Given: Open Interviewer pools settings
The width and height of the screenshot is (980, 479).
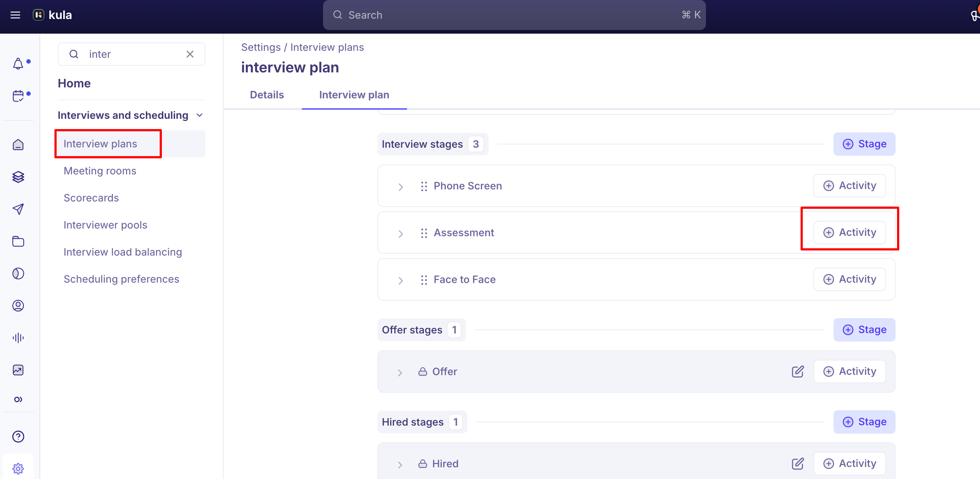Looking at the screenshot, I should tap(105, 225).
